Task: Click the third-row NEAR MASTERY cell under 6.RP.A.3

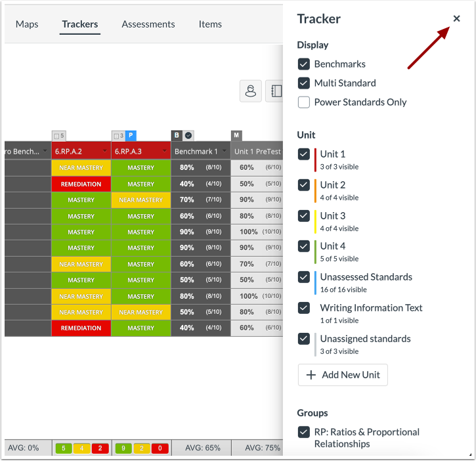Action: click(141, 200)
